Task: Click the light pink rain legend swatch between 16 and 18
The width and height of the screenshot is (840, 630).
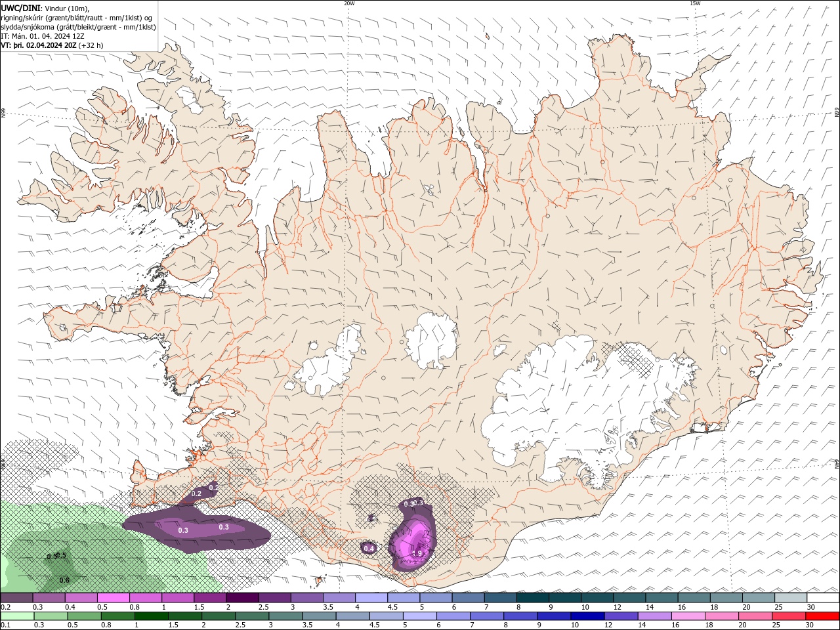Action: pyautogui.click(x=687, y=616)
